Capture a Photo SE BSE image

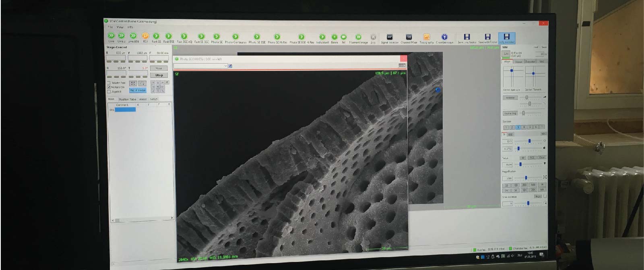[257, 38]
